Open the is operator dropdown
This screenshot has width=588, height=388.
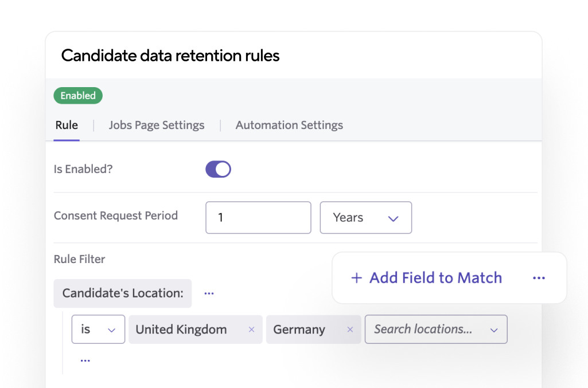98,329
